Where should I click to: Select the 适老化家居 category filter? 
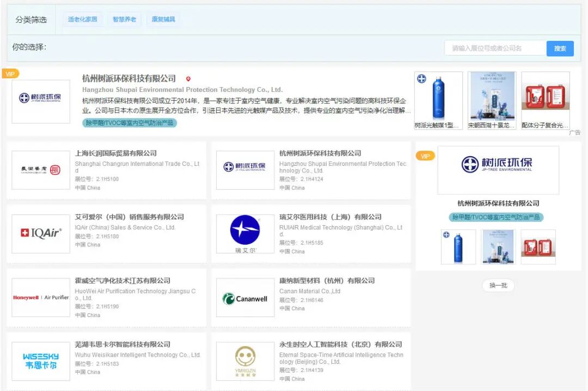[x=83, y=19]
